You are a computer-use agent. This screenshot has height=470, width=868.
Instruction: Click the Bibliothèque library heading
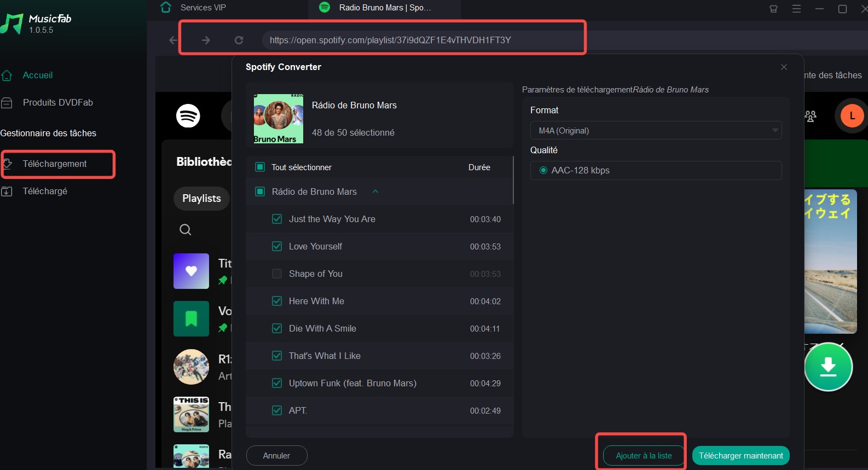pos(204,161)
